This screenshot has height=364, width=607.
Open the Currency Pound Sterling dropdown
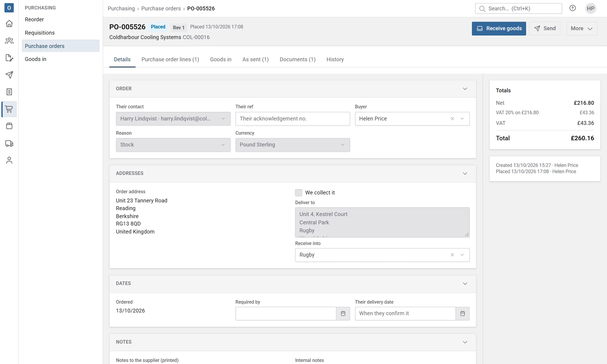[293, 145]
